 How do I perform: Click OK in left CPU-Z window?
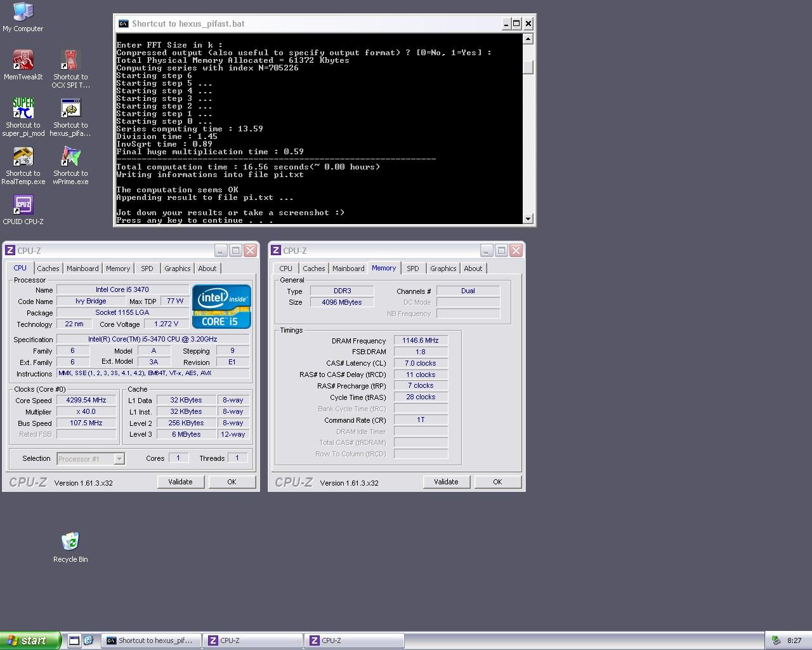click(232, 482)
